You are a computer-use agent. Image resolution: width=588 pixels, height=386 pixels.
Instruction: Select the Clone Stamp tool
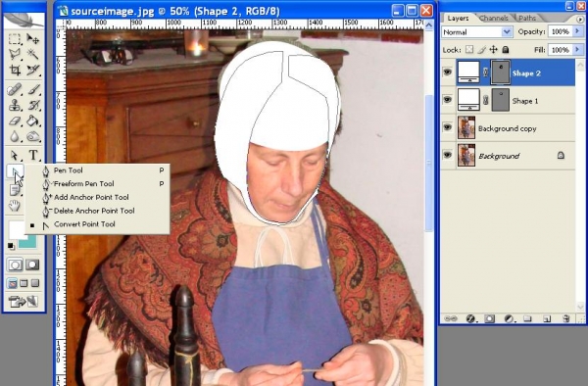(x=15, y=105)
